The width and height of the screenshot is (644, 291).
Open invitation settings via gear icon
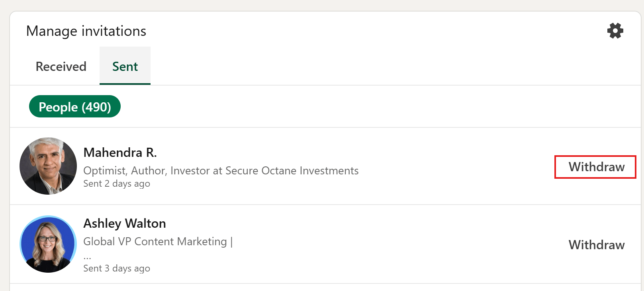click(615, 31)
